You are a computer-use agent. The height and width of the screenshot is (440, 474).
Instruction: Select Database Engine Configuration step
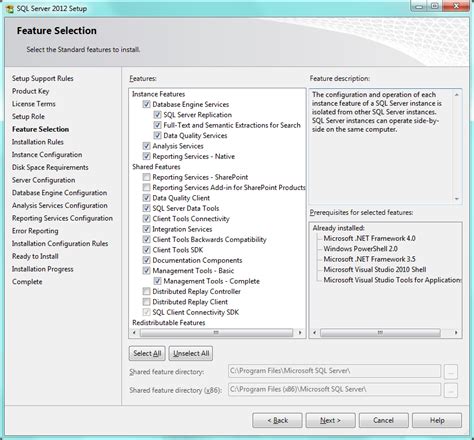coord(60,193)
